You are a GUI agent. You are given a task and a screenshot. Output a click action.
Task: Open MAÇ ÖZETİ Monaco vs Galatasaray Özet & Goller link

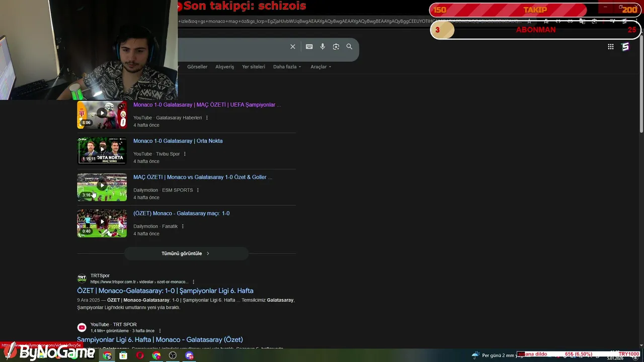pos(203,177)
